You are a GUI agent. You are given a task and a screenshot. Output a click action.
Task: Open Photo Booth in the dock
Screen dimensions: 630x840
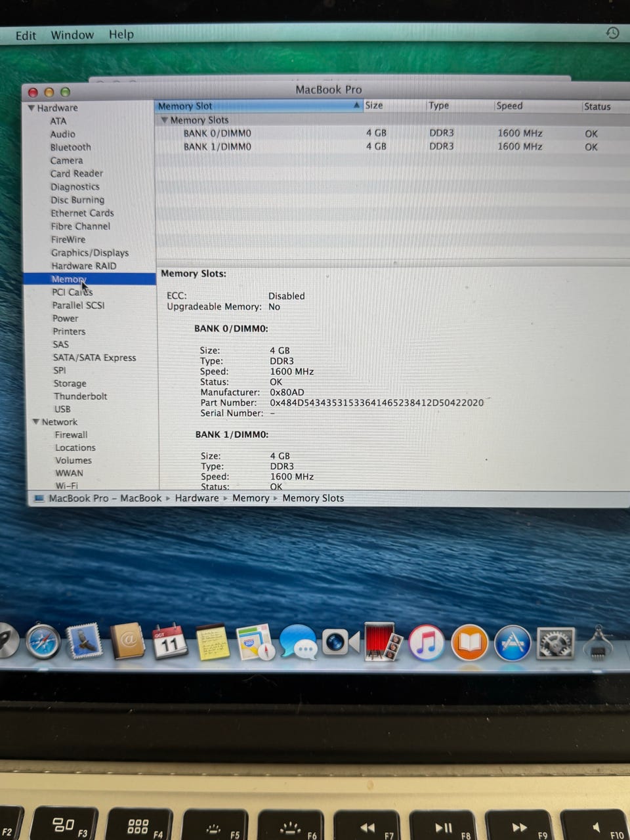click(x=383, y=642)
